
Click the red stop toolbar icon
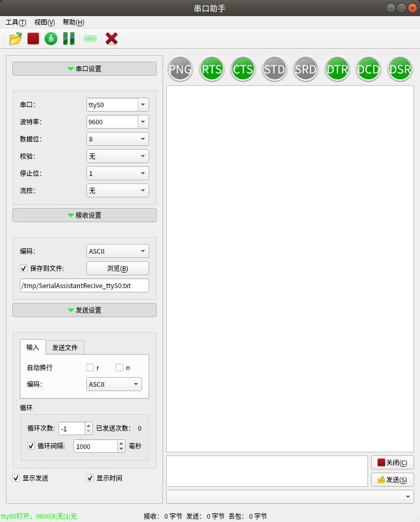[x=33, y=39]
